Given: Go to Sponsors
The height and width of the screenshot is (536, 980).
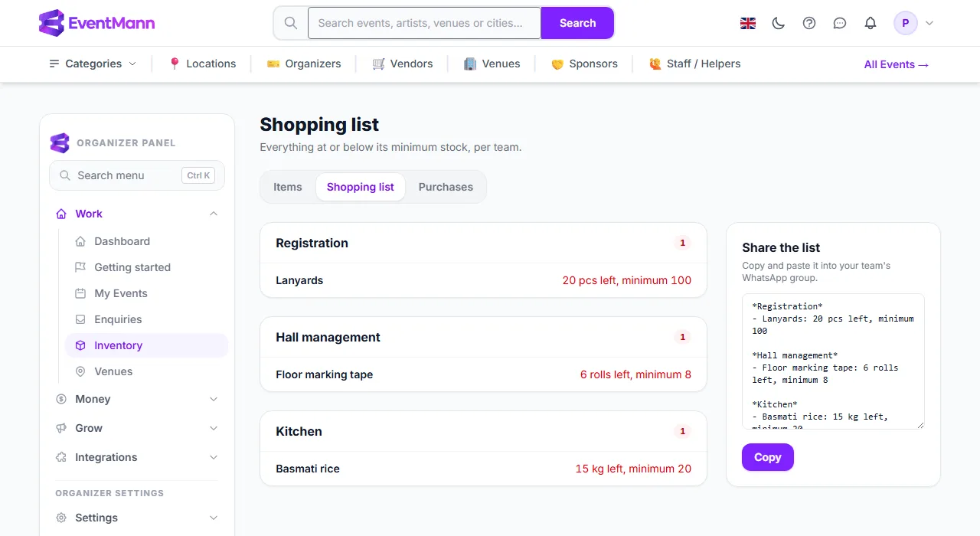Looking at the screenshot, I should point(584,64).
